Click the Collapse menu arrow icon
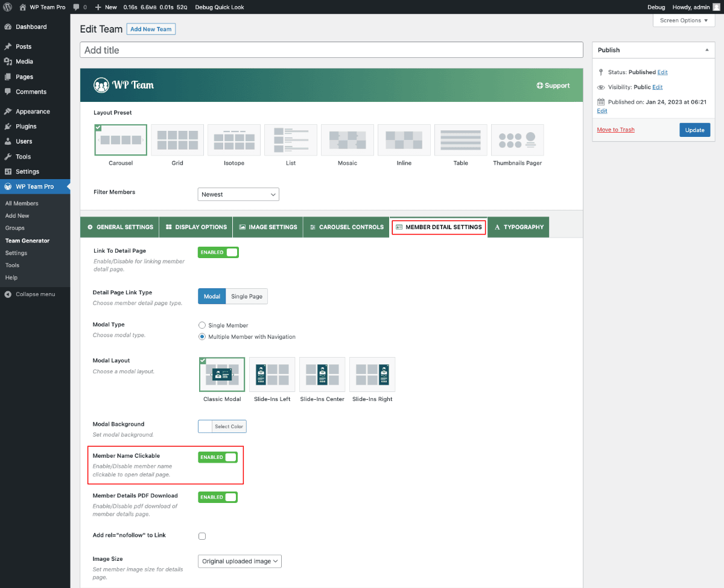Screen dimensions: 724x588 8,294
